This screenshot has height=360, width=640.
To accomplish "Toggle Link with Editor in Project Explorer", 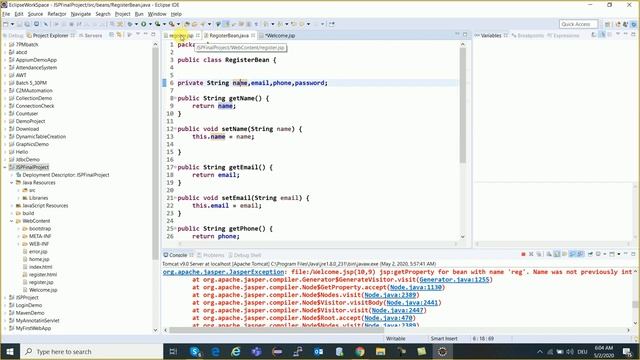I will click(x=119, y=35).
